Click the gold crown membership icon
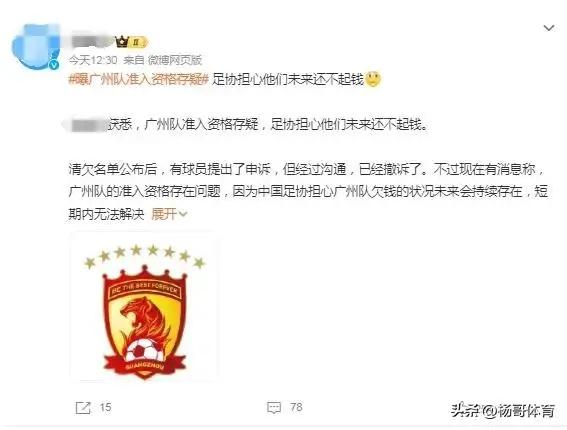The width and height of the screenshot is (567, 430). pyautogui.click(x=122, y=42)
